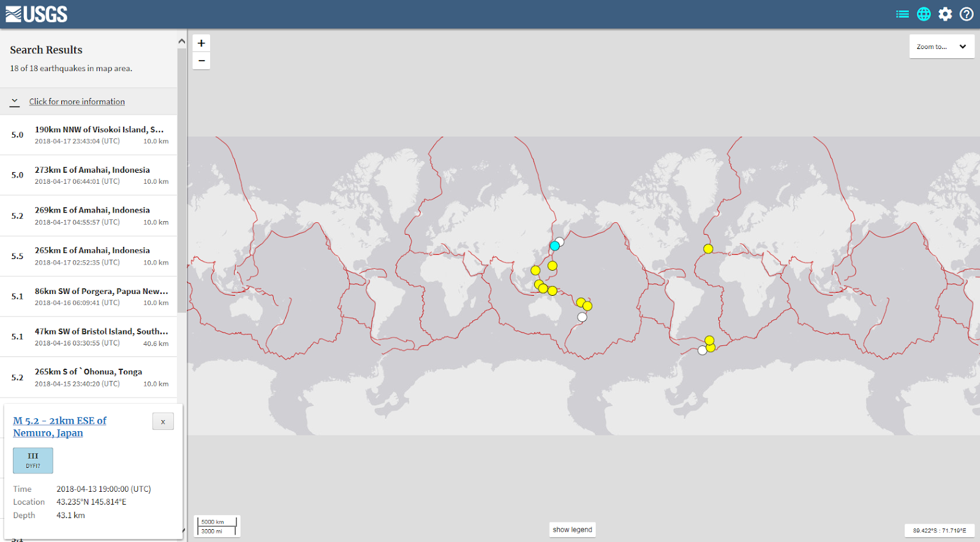
Task: Select the 47km SW of Bristol Island earthquake
Action: tap(89, 337)
